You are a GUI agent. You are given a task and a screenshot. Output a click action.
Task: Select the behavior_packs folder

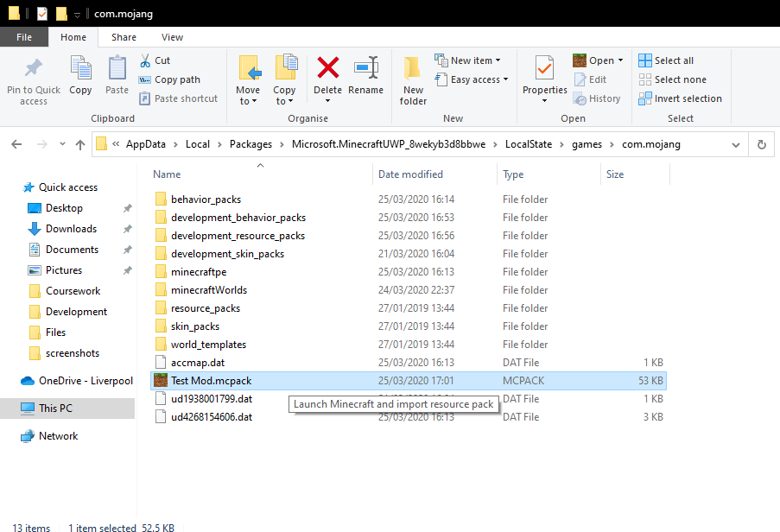[206, 199]
